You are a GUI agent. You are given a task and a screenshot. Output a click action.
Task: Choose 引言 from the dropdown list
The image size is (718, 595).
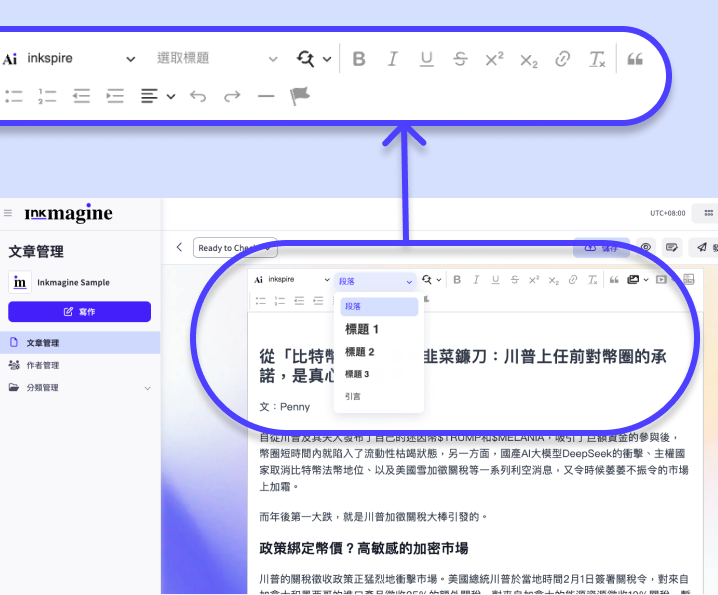click(x=353, y=396)
